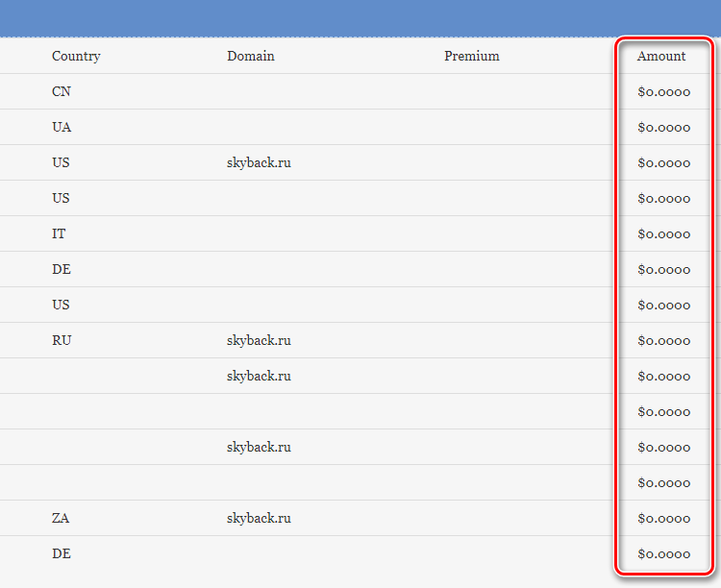Click the Country column header
Screen dimensions: 721x588
(76, 56)
